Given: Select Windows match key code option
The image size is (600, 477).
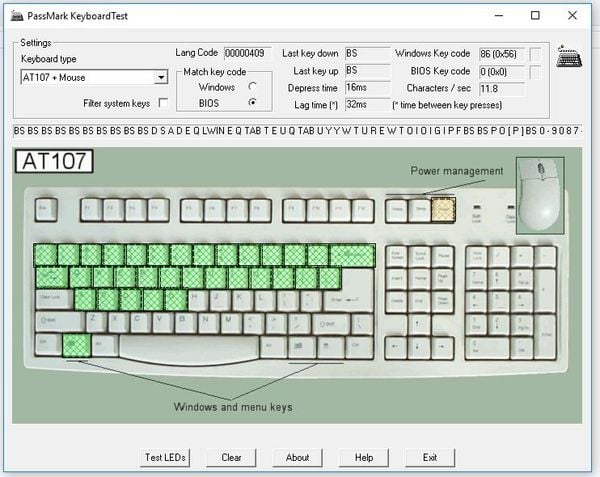Looking at the screenshot, I should 252,86.
